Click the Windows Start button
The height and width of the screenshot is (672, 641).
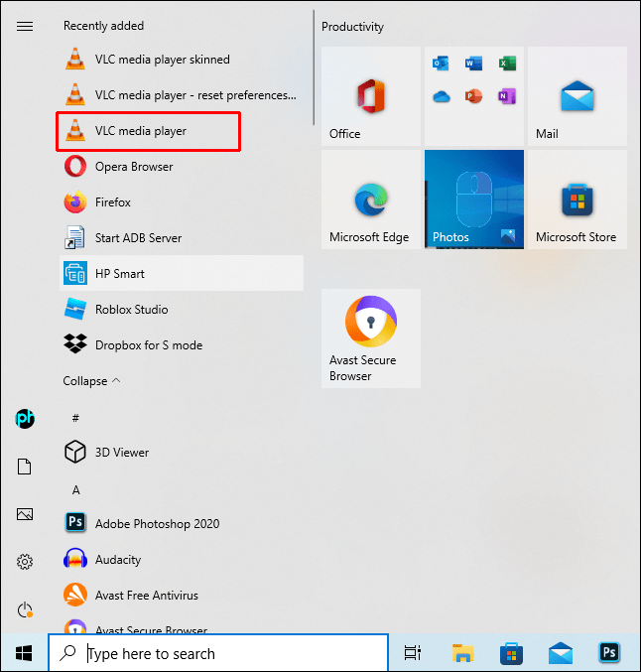click(24, 653)
